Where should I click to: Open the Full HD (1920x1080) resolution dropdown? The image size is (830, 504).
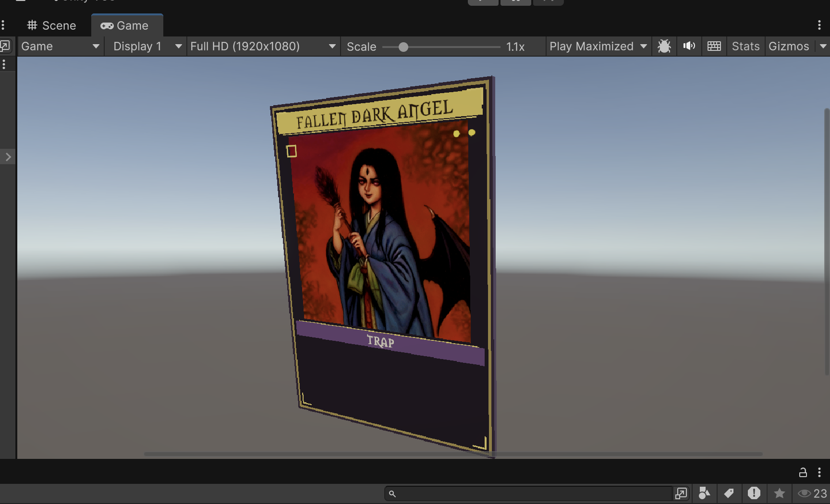pyautogui.click(x=263, y=47)
